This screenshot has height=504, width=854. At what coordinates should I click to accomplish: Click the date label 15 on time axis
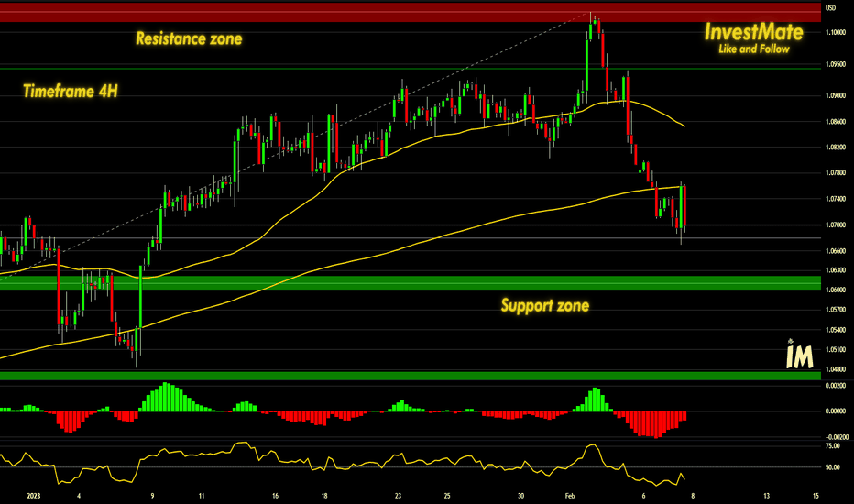click(x=816, y=496)
